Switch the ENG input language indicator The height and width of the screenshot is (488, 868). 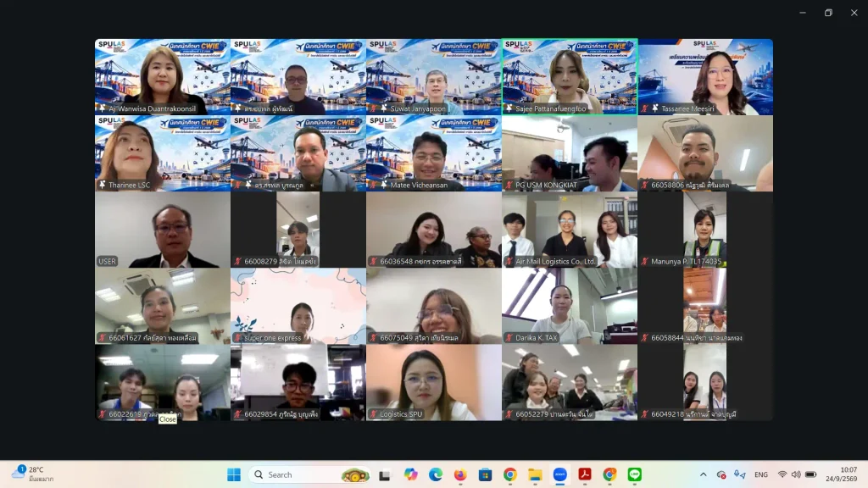[761, 474]
